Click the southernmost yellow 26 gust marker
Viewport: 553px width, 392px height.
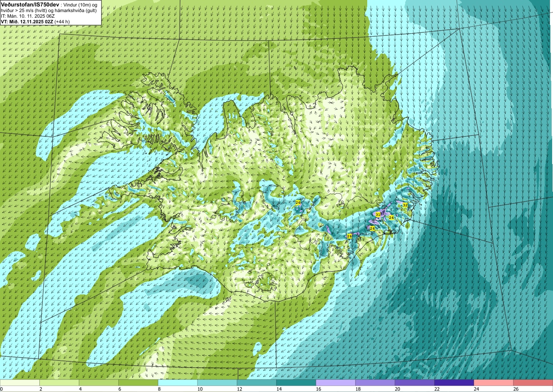[x=350, y=236]
